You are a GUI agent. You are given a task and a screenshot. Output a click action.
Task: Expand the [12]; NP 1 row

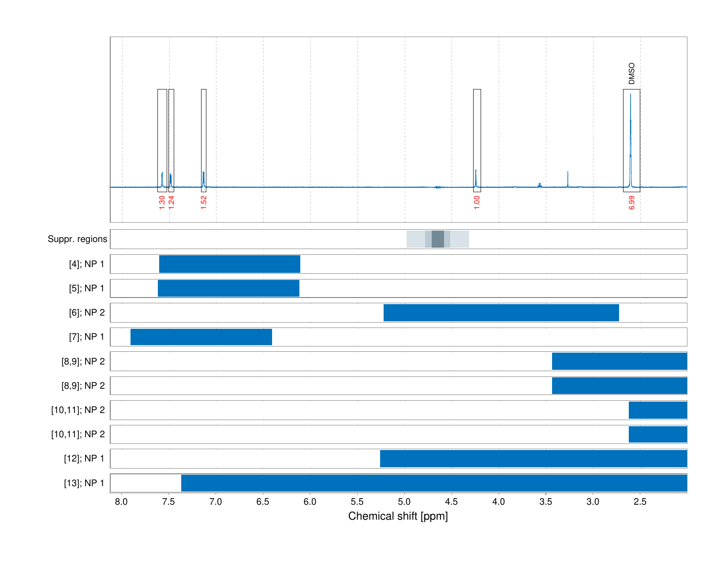tap(534, 458)
